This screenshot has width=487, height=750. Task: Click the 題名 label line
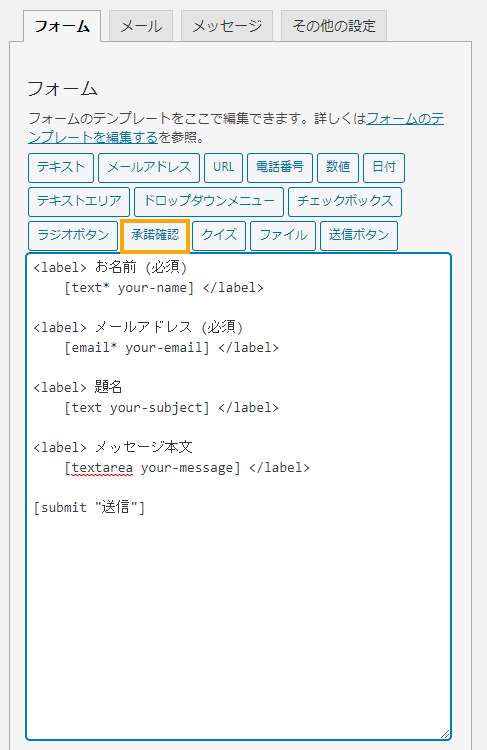pos(78,387)
